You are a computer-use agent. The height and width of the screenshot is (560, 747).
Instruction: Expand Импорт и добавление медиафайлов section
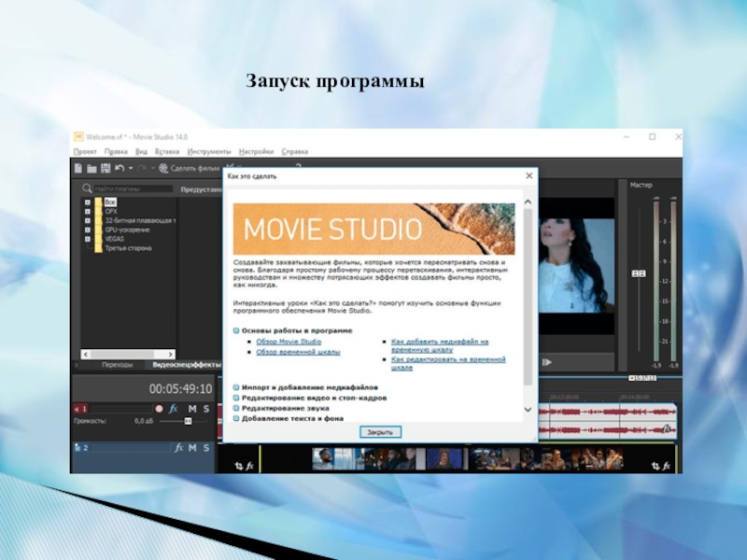235,387
